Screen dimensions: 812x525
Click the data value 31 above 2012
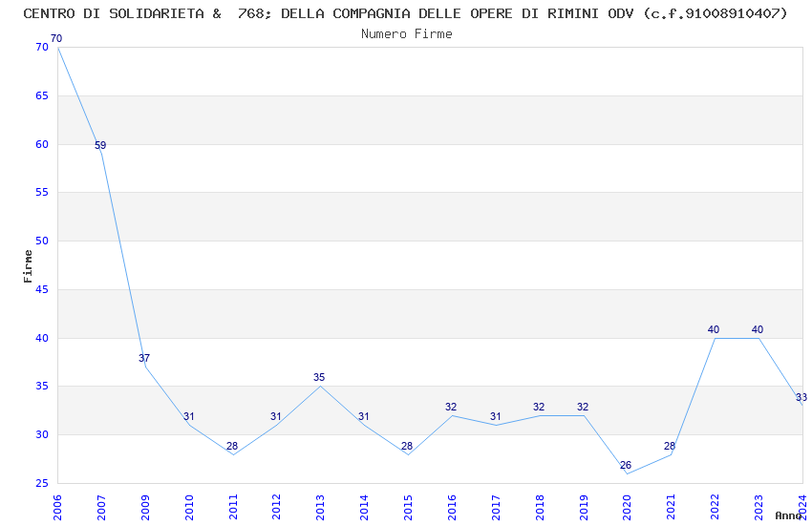point(276,416)
